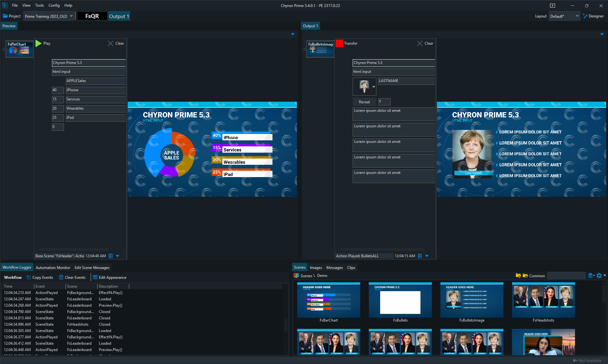Click the APPLESales title field

pyautogui.click(x=96, y=81)
